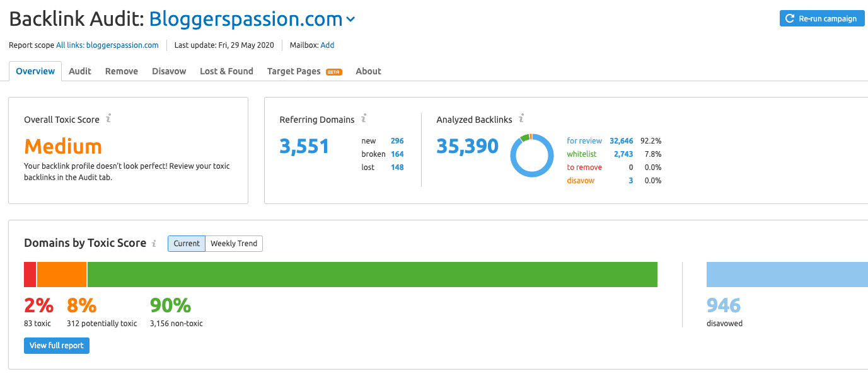Open the 35,390 analyzed backlinks total
The width and height of the screenshot is (868, 374).
[x=468, y=147]
